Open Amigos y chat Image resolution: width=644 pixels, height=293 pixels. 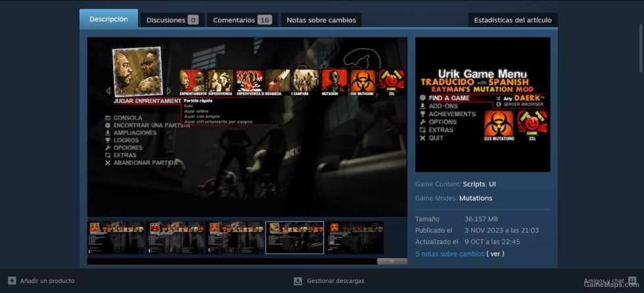[610, 281]
